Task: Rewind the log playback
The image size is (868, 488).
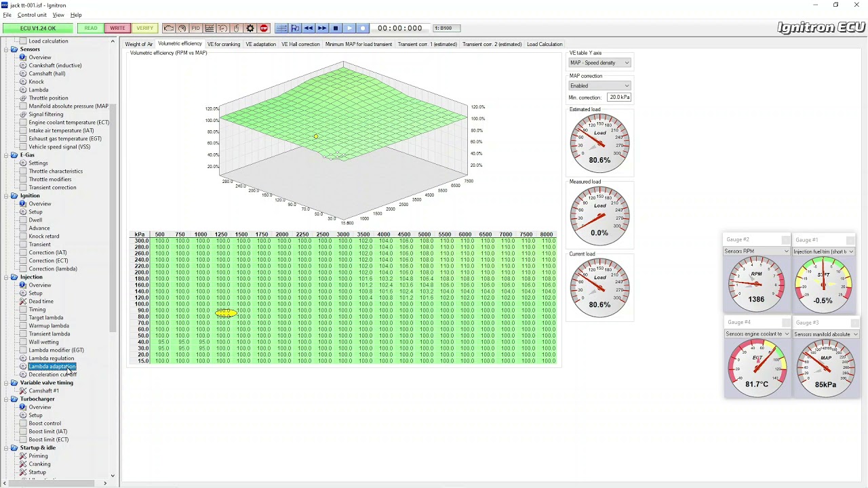Action: pos(309,28)
